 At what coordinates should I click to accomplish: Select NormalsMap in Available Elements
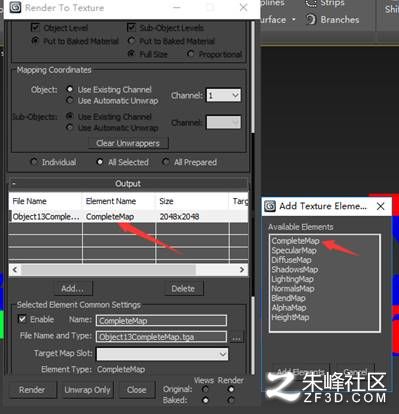pyautogui.click(x=293, y=289)
